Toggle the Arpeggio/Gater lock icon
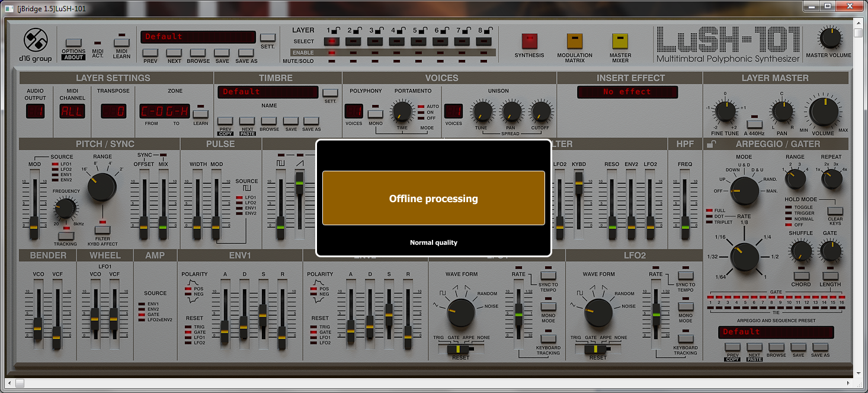 point(710,144)
